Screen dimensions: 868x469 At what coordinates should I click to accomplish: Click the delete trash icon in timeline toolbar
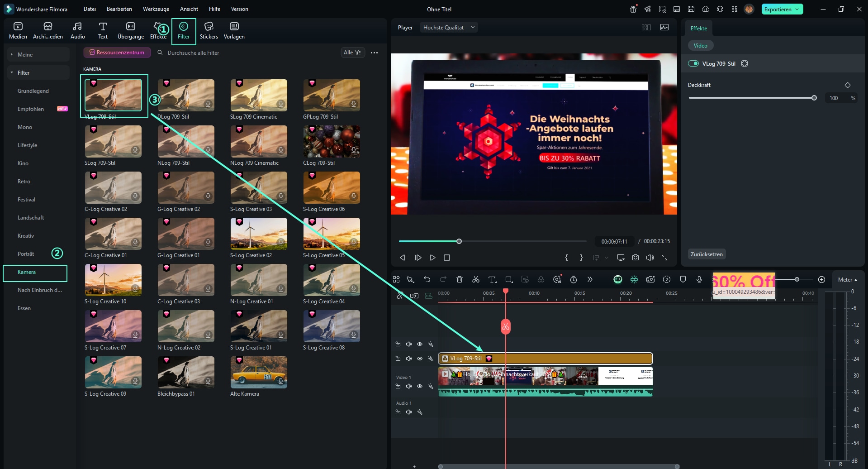pos(460,279)
